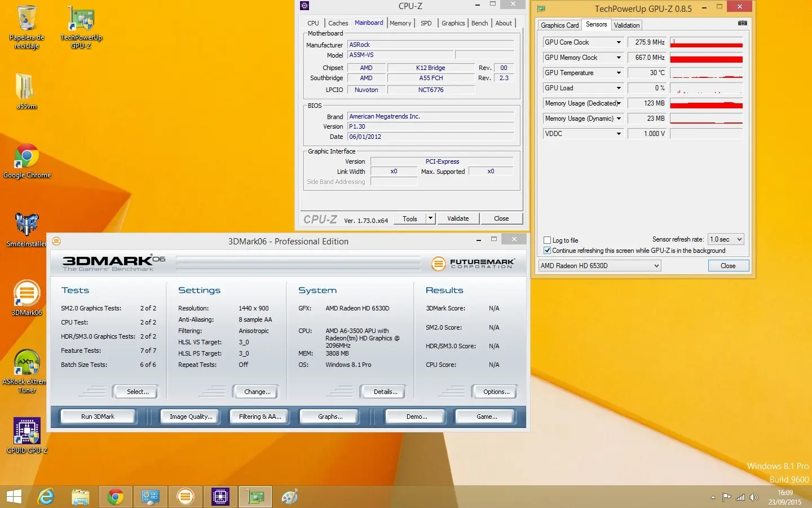Open Paint from the taskbar
812x508 pixels.
(x=290, y=497)
